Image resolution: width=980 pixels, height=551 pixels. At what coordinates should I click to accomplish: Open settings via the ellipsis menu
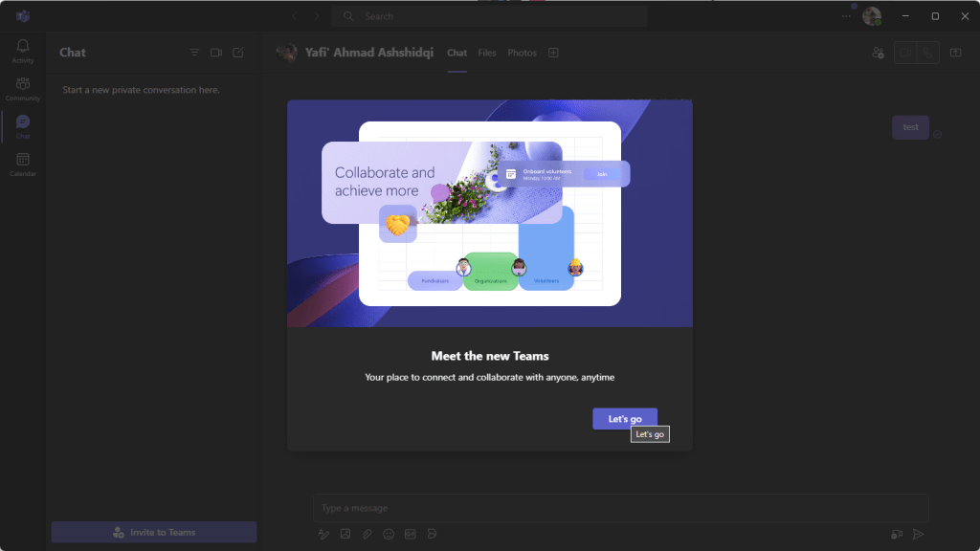pyautogui.click(x=844, y=16)
